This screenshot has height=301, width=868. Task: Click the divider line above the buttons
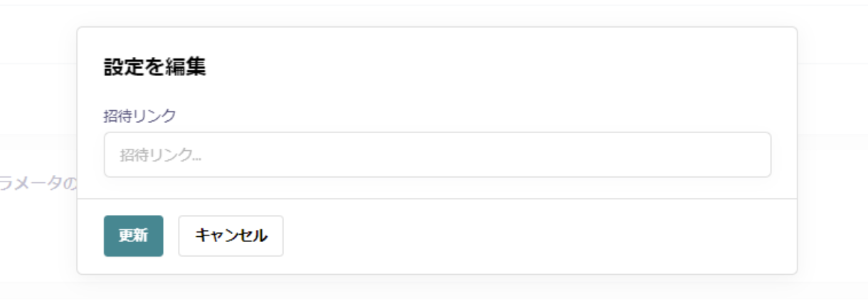tap(437, 199)
